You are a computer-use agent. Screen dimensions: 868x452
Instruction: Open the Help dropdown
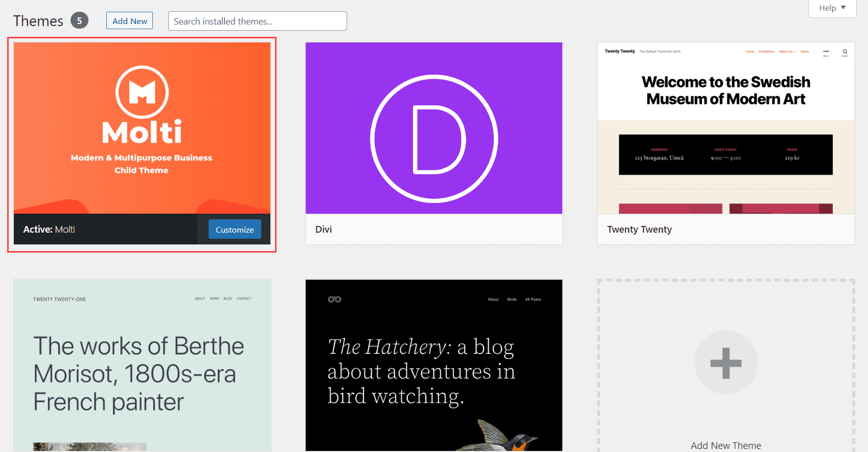click(832, 8)
